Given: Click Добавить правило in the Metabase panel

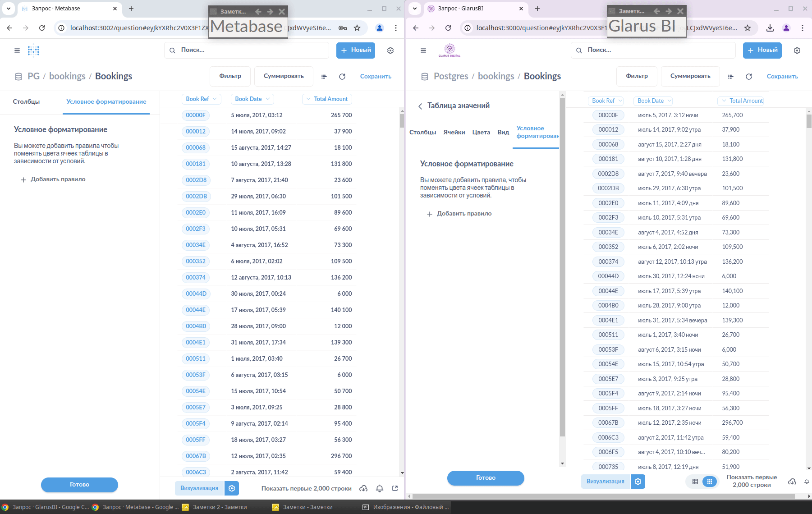Looking at the screenshot, I should point(53,179).
